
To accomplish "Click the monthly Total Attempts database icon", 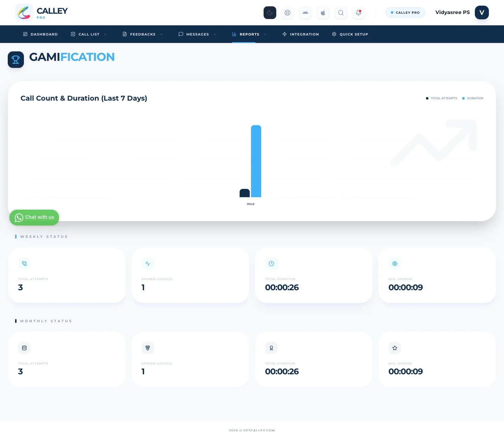I will [24, 348].
